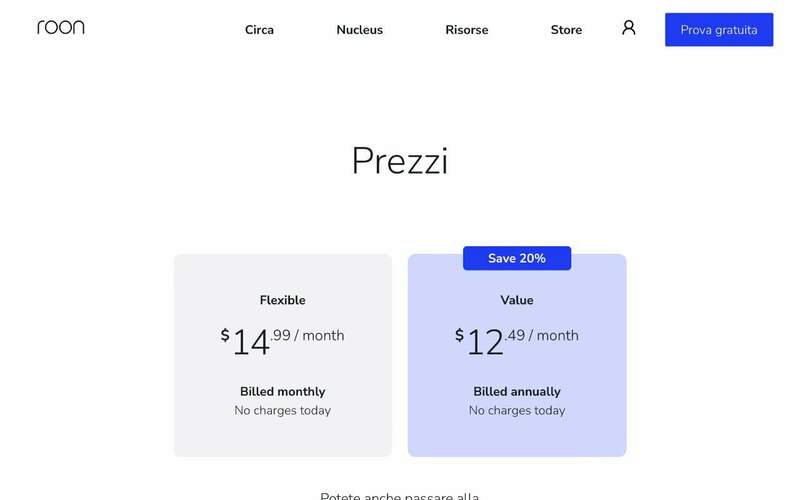Click the Billed annually label
This screenshot has width=800, height=500.
pos(517,392)
